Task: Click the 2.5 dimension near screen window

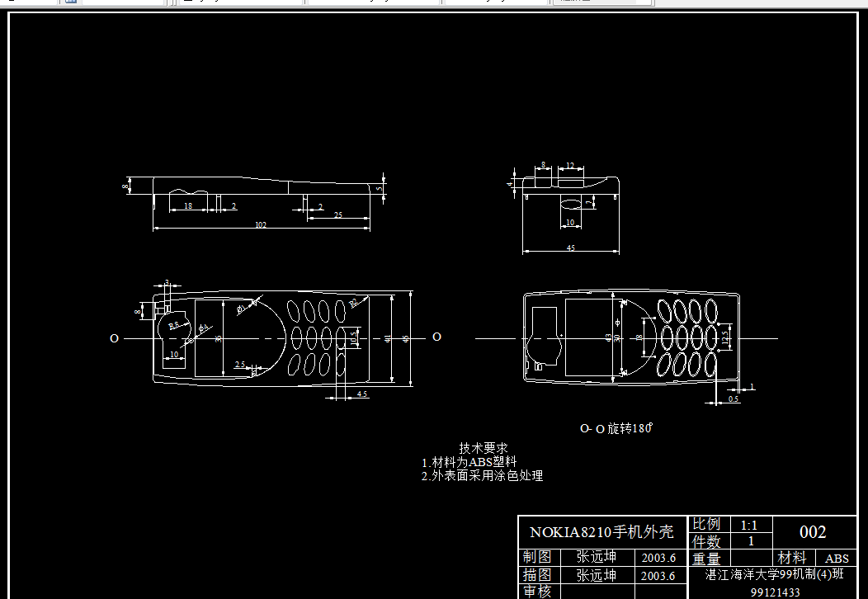Action: click(240, 365)
